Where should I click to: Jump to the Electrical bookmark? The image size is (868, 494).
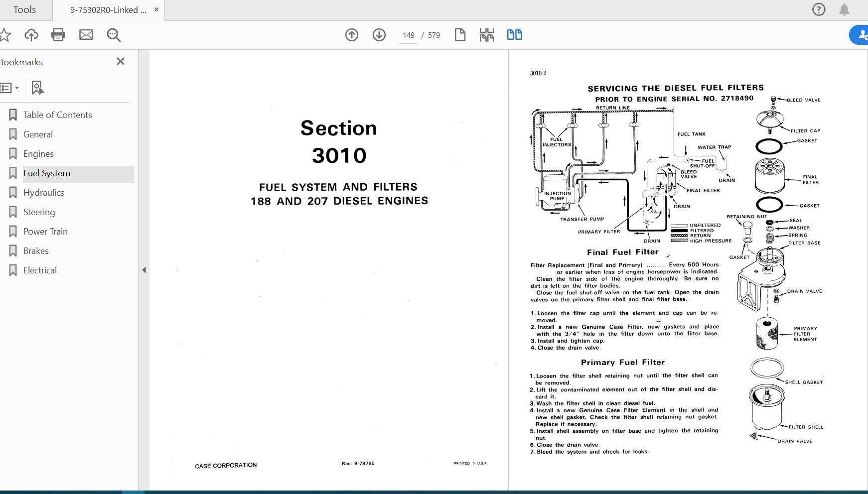[x=40, y=270]
